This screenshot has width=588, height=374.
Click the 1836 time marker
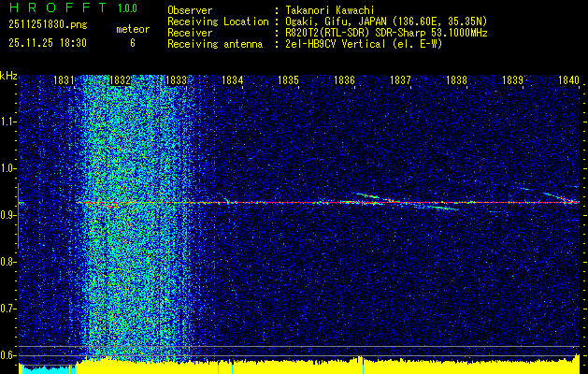344,79
